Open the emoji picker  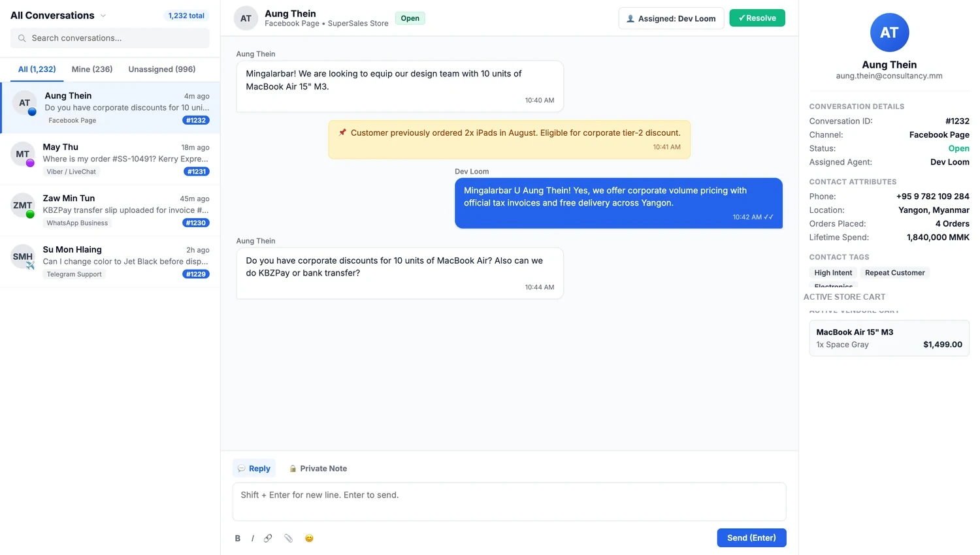[309, 538]
